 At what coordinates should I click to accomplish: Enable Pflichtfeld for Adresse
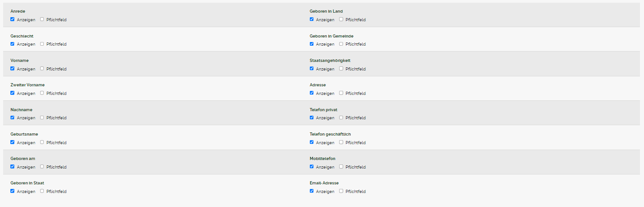click(341, 93)
